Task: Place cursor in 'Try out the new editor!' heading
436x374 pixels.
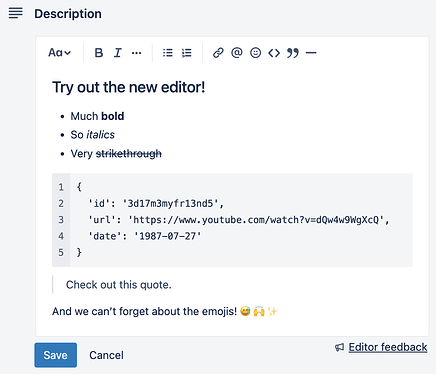Action: point(129,87)
